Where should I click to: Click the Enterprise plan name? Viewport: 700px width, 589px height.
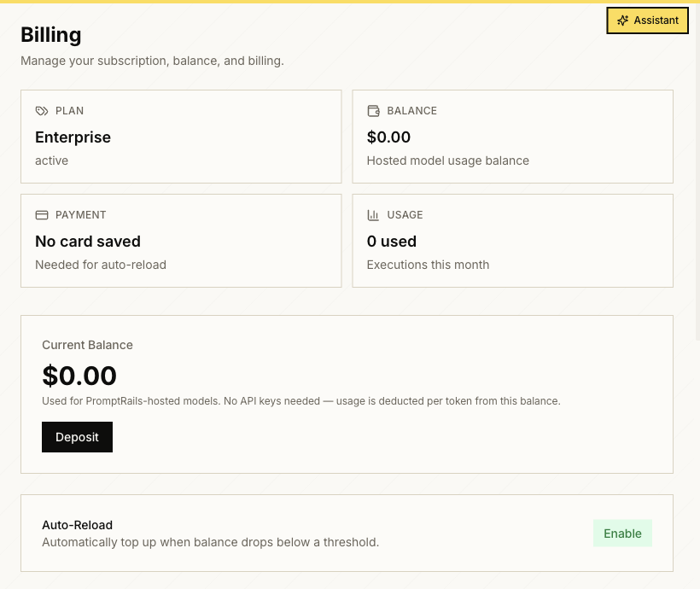pos(73,137)
